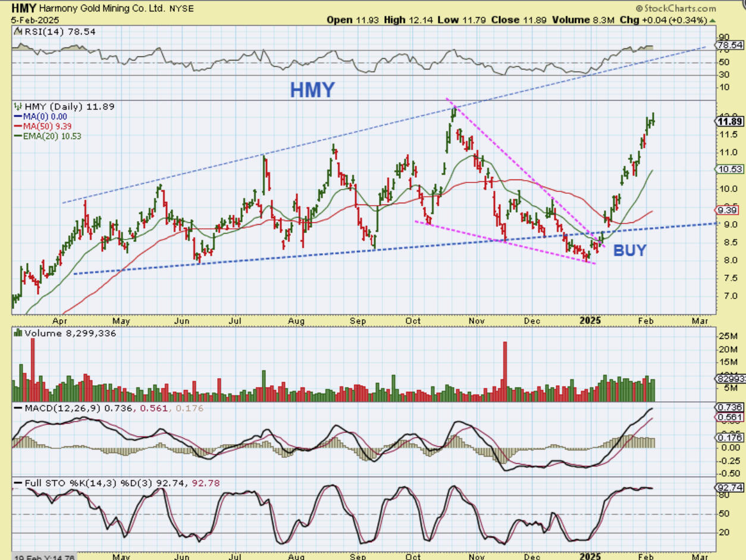The image size is (746, 560).
Task: Click the boxed 9.39 MA tag on axis
Action: click(727, 210)
